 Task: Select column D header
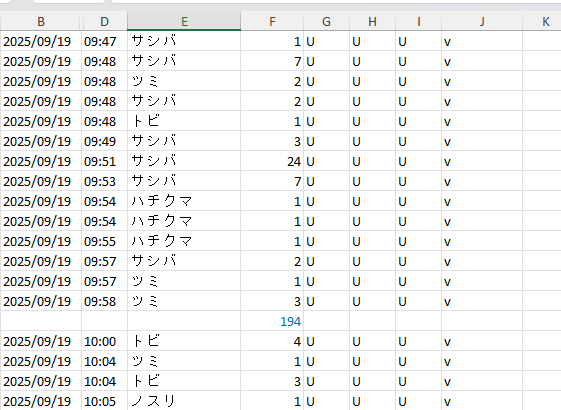104,21
